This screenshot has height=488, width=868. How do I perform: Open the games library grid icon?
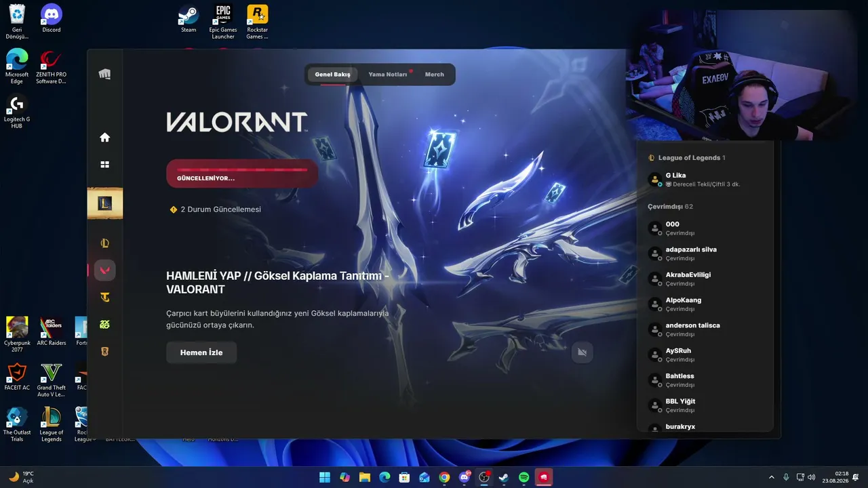coord(104,165)
